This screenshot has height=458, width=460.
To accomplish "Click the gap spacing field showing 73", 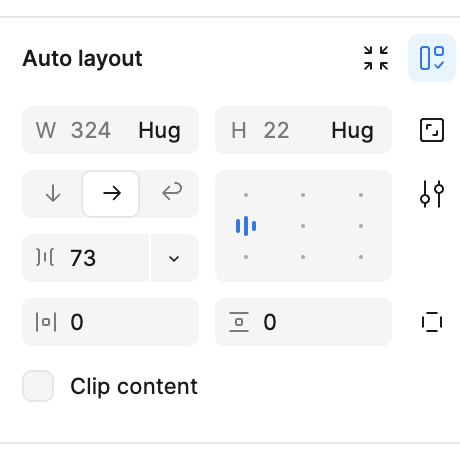I will point(86,258).
